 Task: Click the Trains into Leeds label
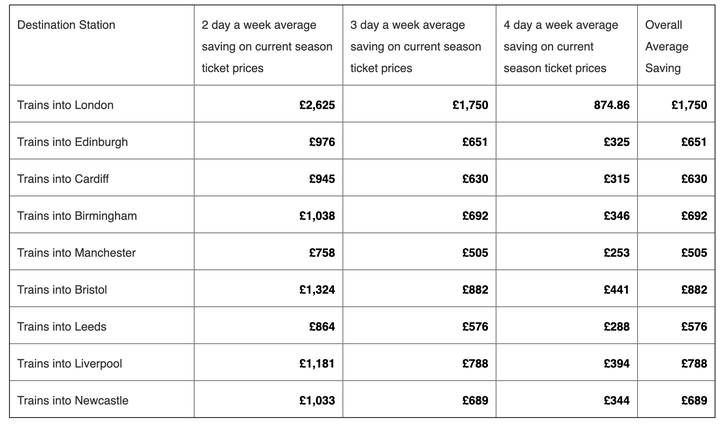[x=62, y=327]
